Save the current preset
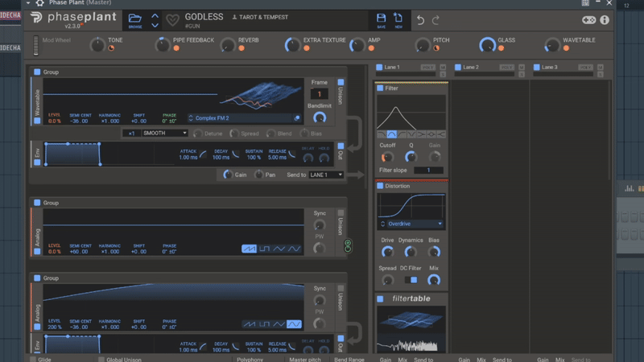644x362 pixels. coord(381,19)
